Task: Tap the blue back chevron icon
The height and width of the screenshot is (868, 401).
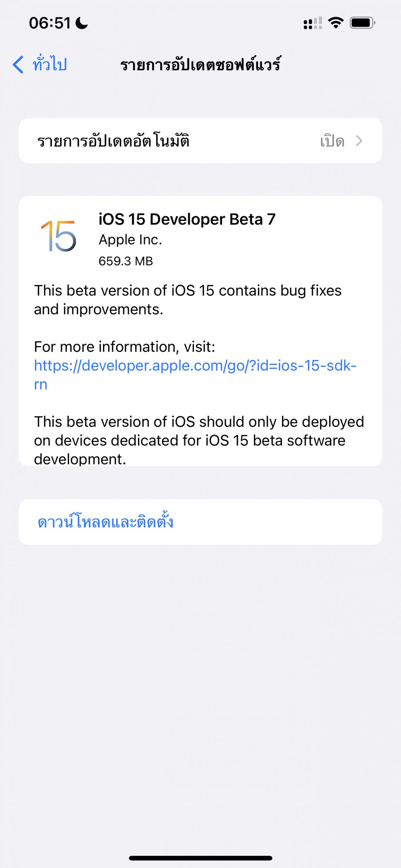Action: 18,64
